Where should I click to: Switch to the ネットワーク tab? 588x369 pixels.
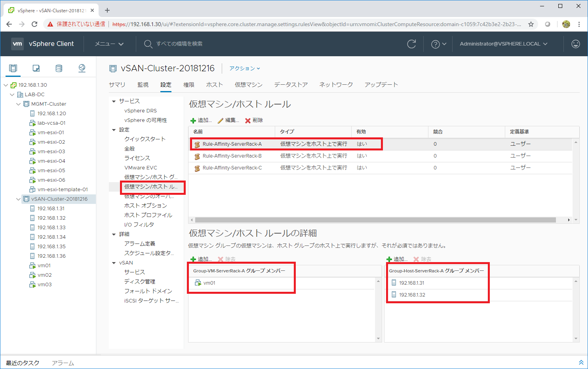[336, 85]
